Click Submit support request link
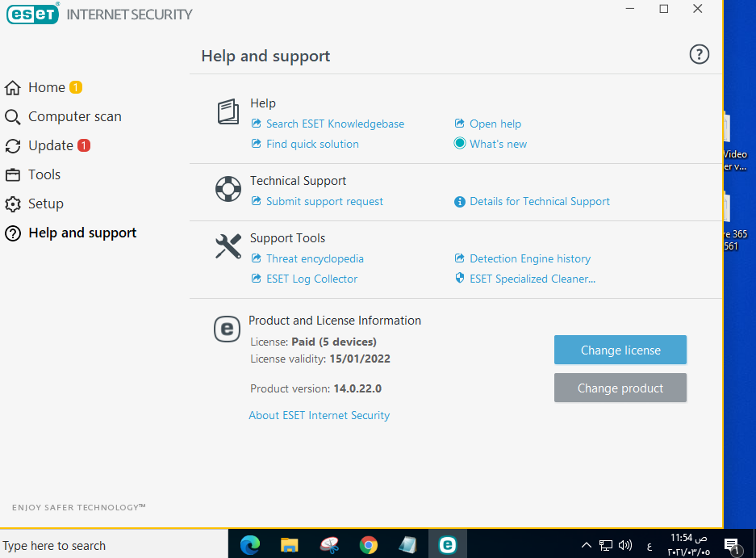The height and width of the screenshot is (558, 756). pyautogui.click(x=324, y=201)
